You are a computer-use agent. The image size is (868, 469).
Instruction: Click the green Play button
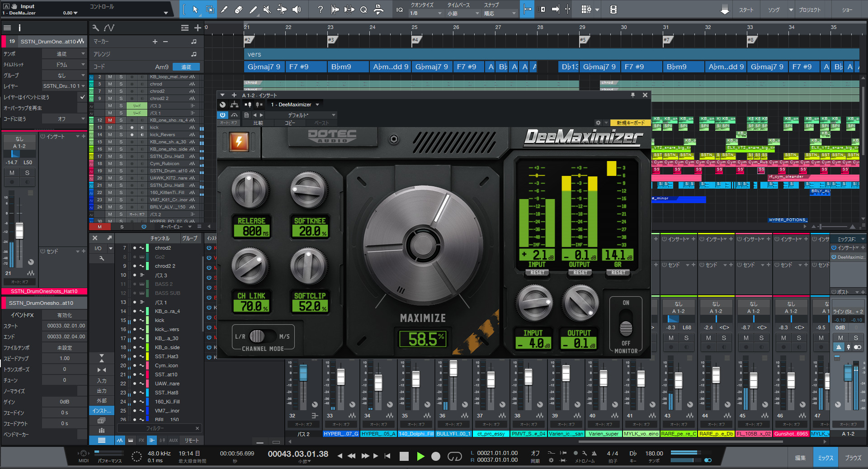[420, 456]
